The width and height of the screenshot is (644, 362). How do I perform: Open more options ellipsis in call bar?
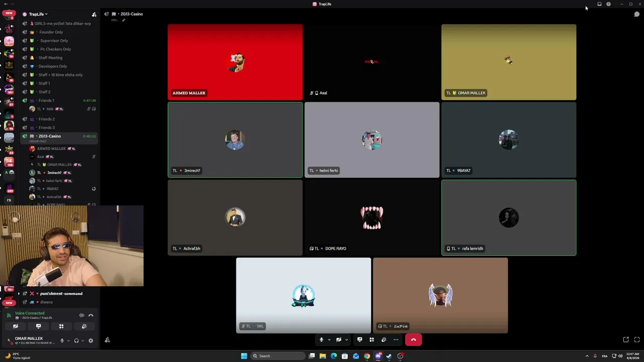395,340
